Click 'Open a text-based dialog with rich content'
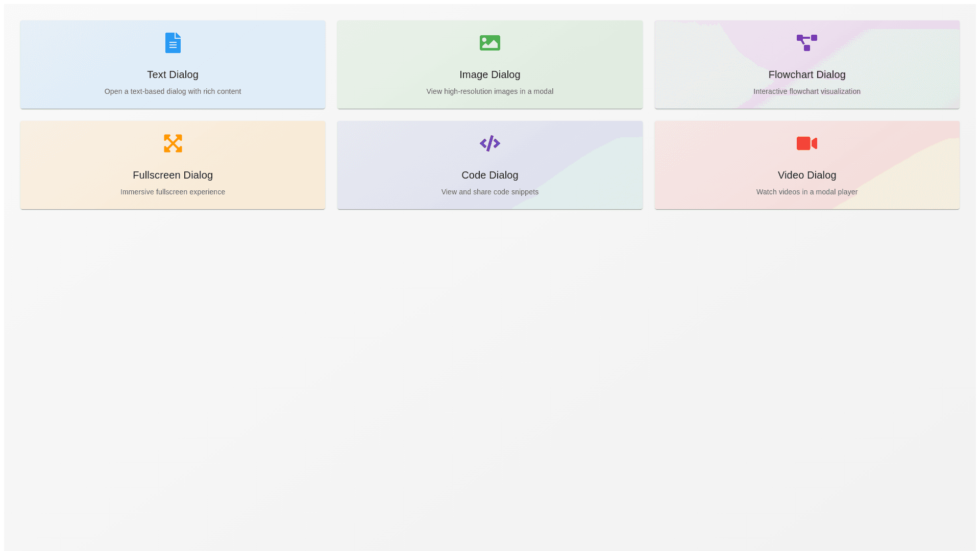This screenshot has width=980, height=551. pos(173,91)
